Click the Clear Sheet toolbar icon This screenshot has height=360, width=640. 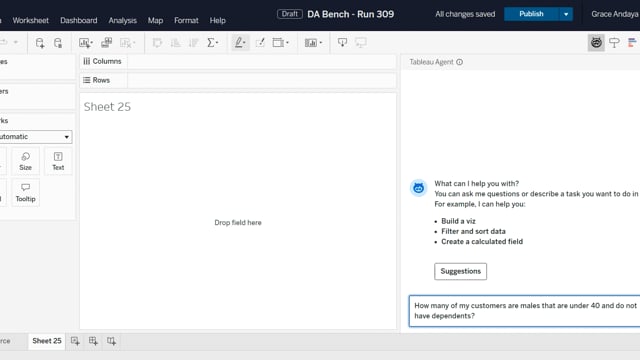click(x=127, y=42)
